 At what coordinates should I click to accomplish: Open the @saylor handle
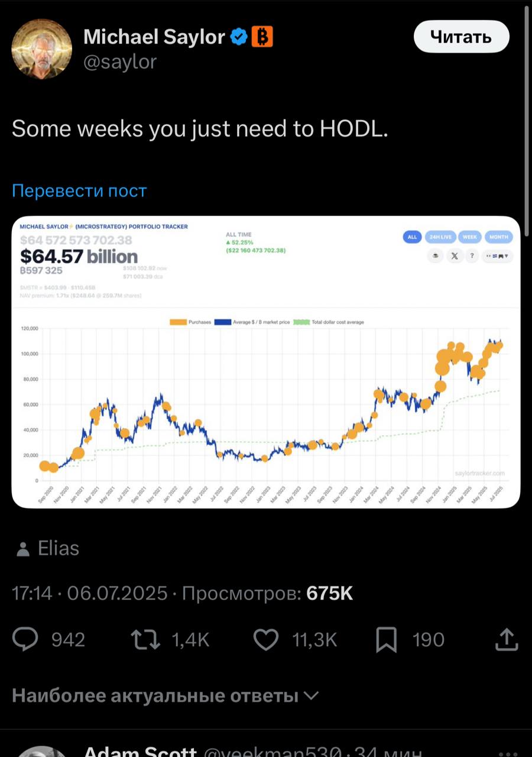tap(120, 62)
